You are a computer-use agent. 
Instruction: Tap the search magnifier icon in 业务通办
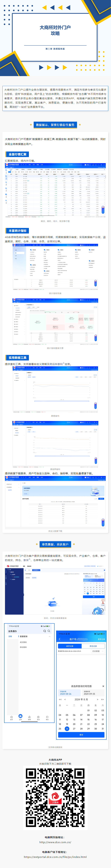click(x=49, y=631)
